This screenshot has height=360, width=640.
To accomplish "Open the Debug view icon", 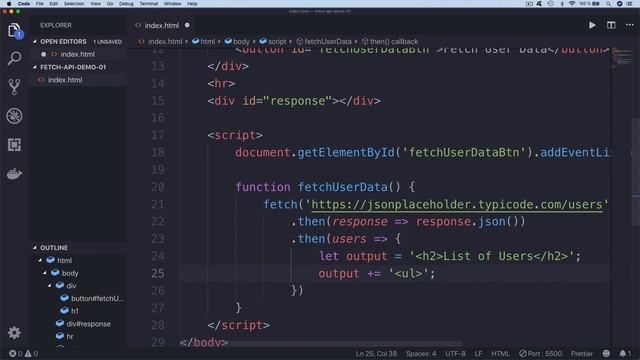I will pyautogui.click(x=14, y=116).
